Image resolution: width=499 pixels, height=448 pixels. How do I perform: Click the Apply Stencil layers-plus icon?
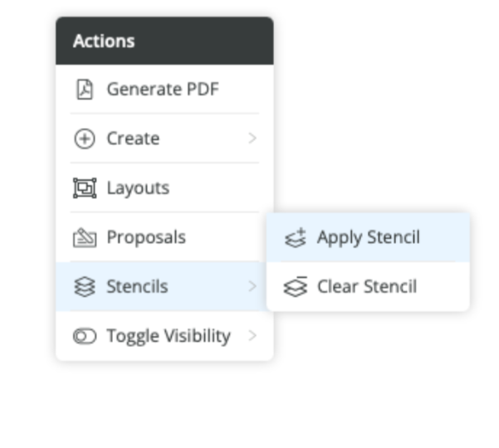[x=295, y=238]
